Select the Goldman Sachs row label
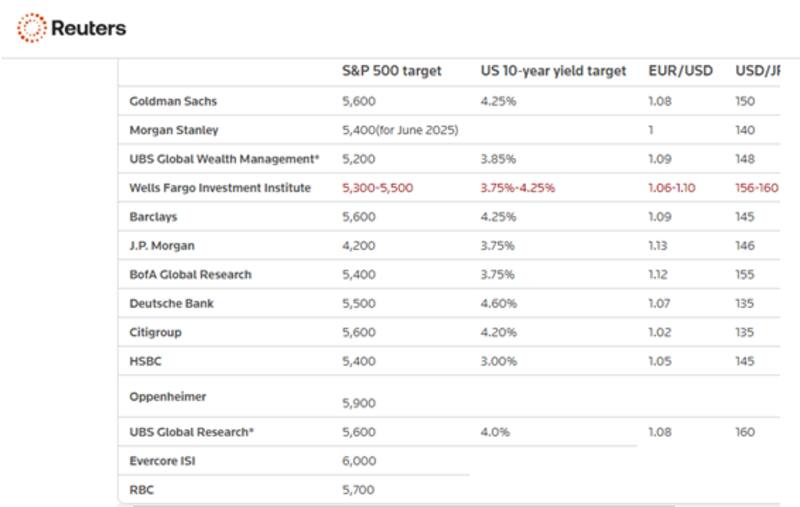This screenshot has height=507, width=800. (x=173, y=101)
